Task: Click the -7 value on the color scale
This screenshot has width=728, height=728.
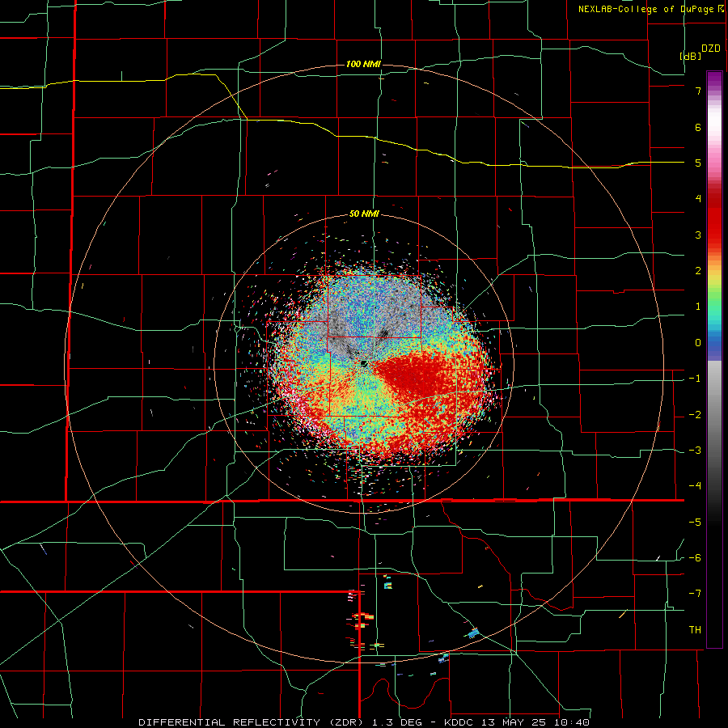Action: pyautogui.click(x=695, y=594)
